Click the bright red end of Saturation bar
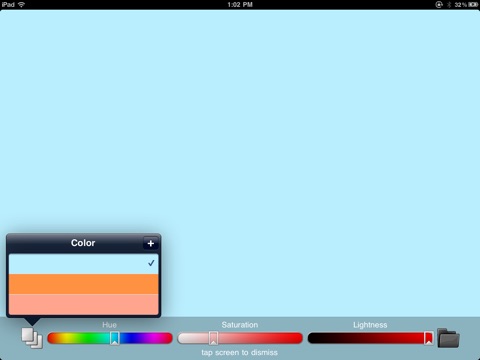The height and width of the screenshot is (360, 480). (293, 338)
